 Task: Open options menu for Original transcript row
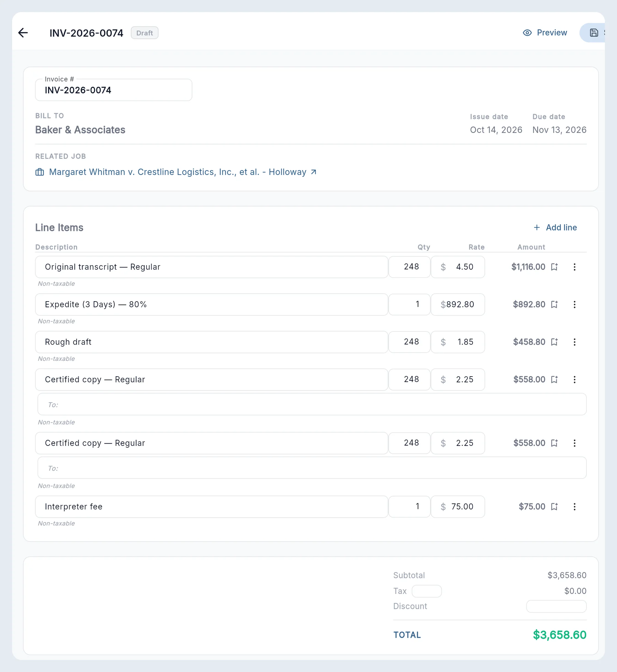[574, 267]
